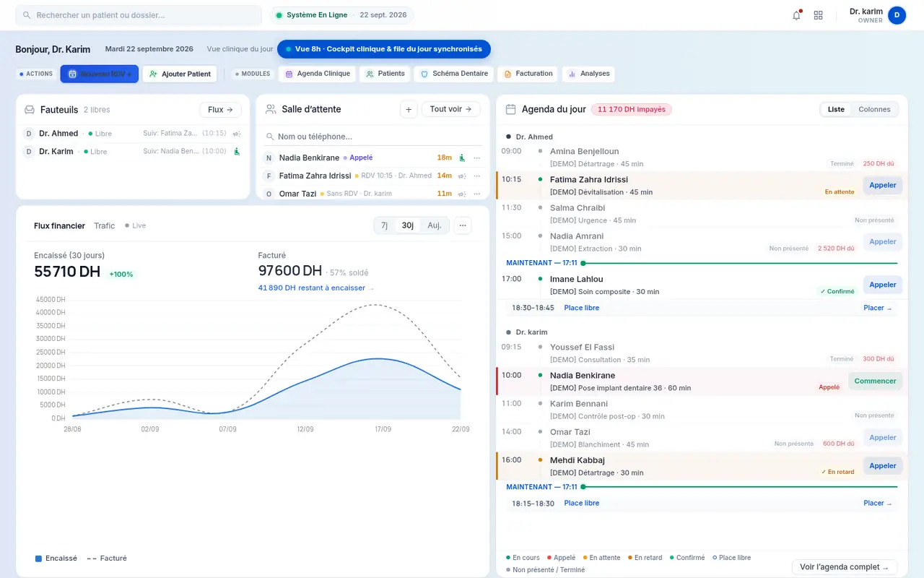Screen dimensions: 924x578
Task: Switch to the Trafic tab
Action: (104, 225)
